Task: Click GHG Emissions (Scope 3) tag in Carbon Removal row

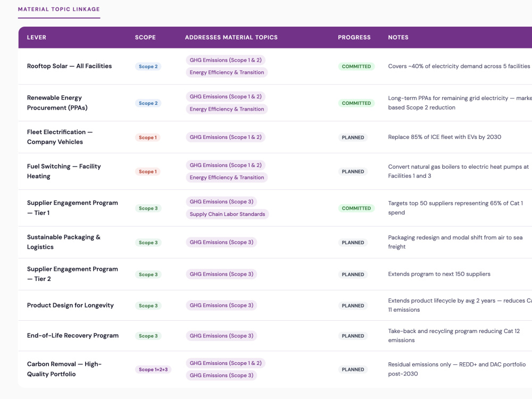Action: [221, 375]
